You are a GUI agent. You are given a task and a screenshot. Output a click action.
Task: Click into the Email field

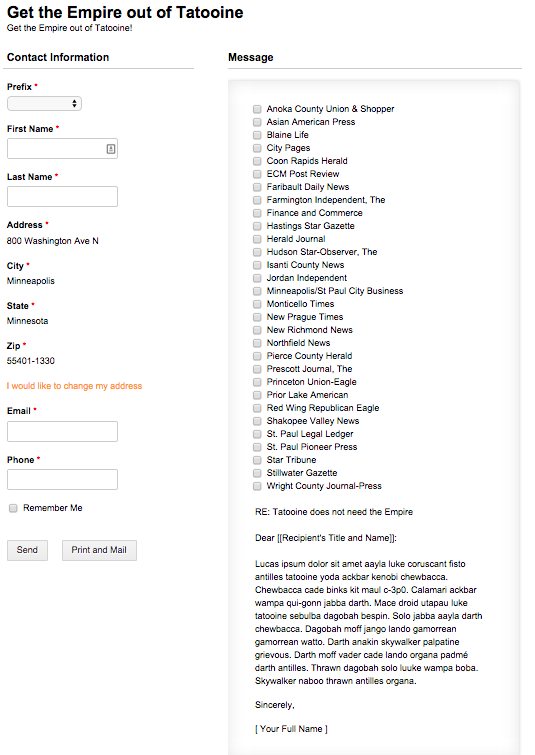click(x=62, y=431)
